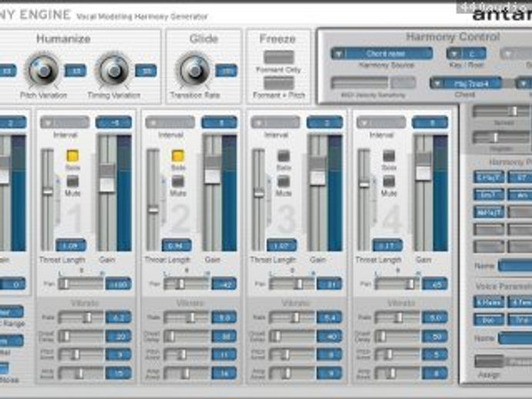This screenshot has height=399, width=532.
Task: Select voice 2 Throat Length value field
Action: (x=177, y=246)
